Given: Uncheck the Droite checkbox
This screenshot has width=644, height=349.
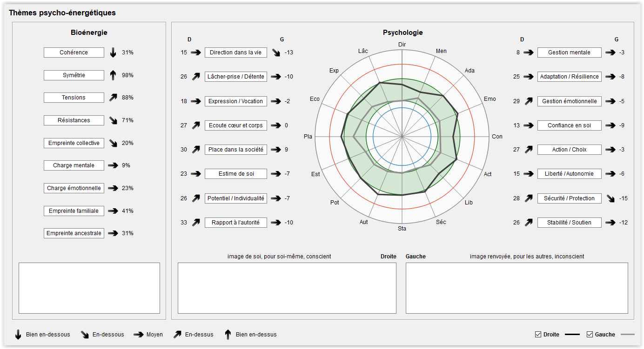Looking at the screenshot, I should pos(538,335).
